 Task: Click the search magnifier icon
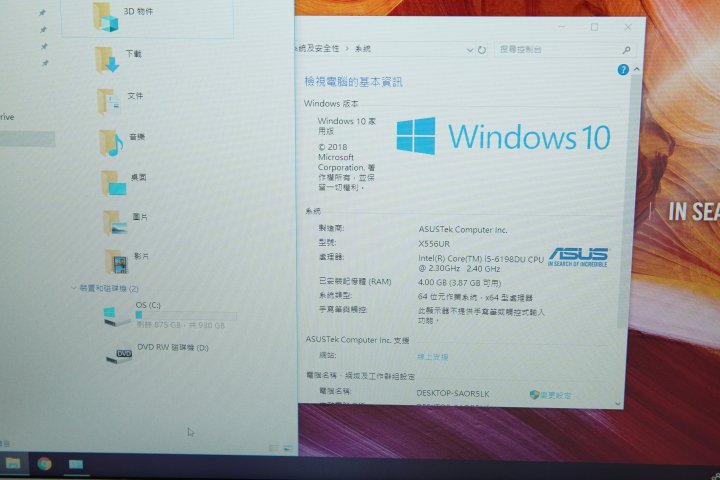pyautogui.click(x=627, y=50)
